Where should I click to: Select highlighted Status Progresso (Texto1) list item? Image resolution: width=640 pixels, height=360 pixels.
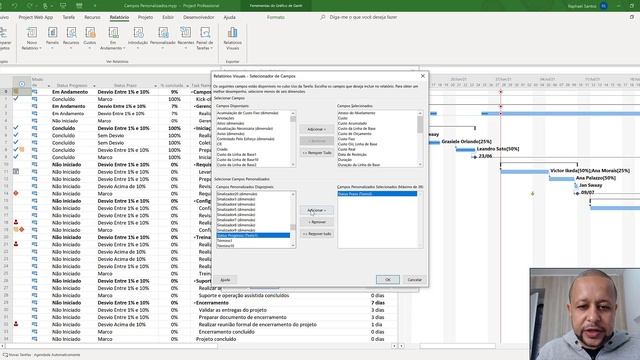tap(253, 236)
